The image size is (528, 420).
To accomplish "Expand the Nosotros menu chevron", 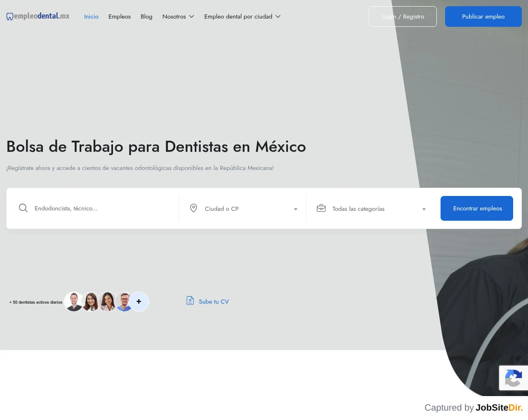I will click(191, 17).
